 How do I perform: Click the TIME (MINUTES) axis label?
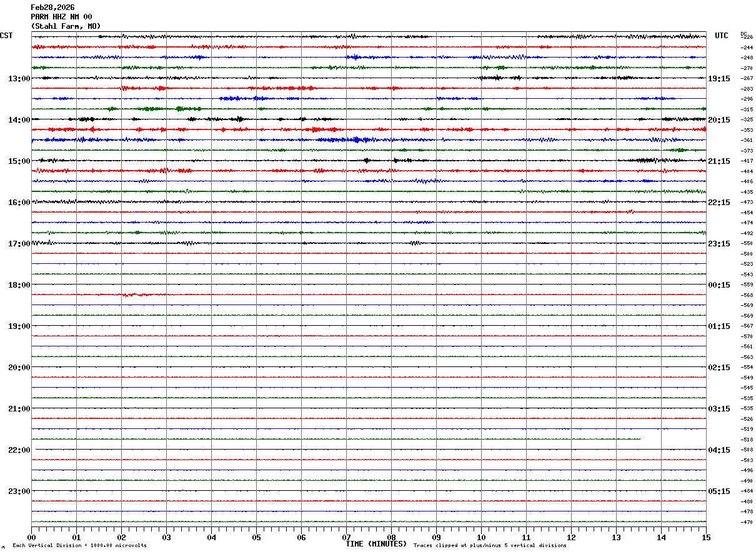point(376,544)
